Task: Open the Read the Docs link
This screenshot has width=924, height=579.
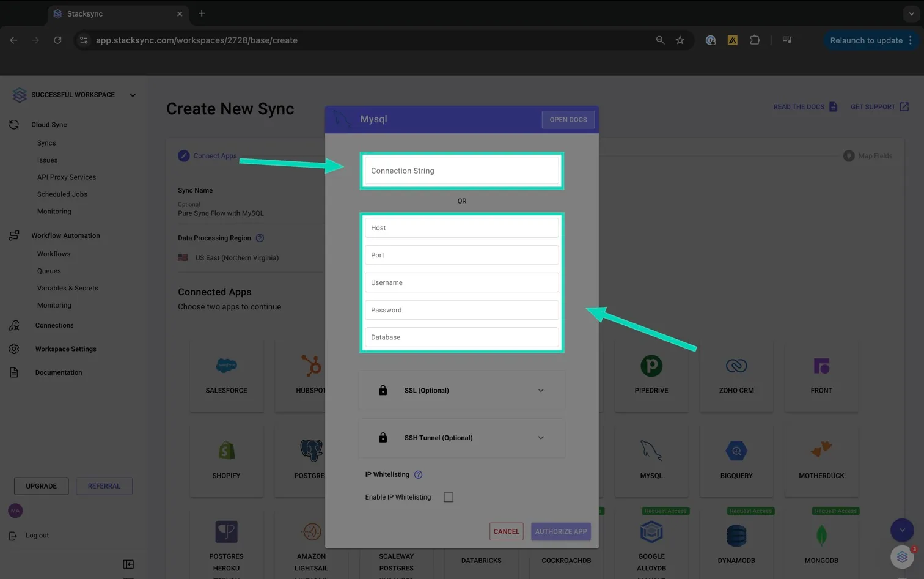Action: (805, 107)
